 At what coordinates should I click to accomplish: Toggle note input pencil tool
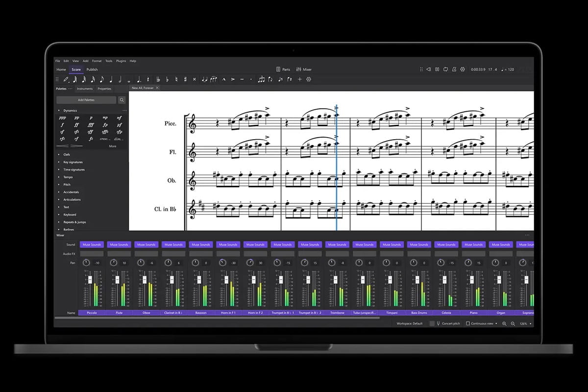click(66, 79)
